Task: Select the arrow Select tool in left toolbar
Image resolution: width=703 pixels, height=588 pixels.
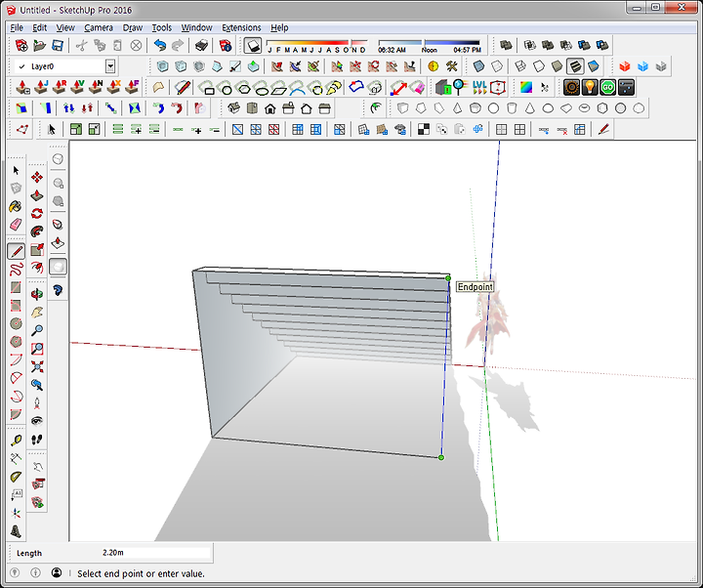Action: [x=17, y=170]
